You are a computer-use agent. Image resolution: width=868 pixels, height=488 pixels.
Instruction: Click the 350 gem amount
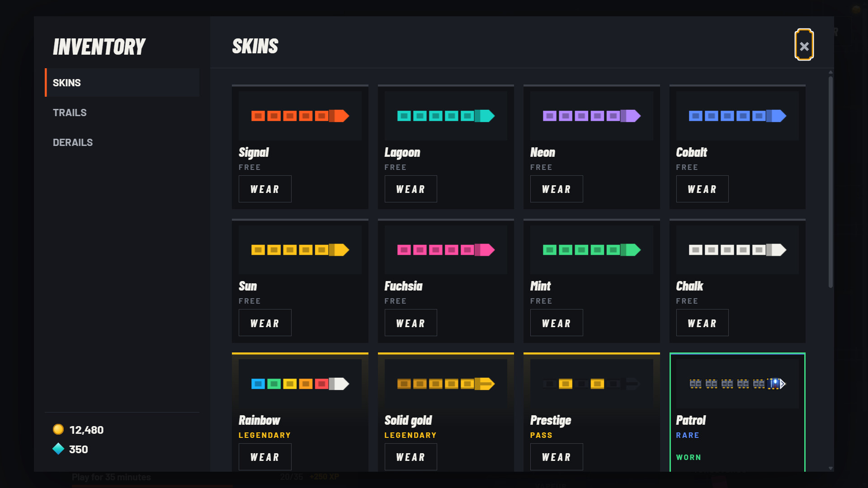(78, 449)
